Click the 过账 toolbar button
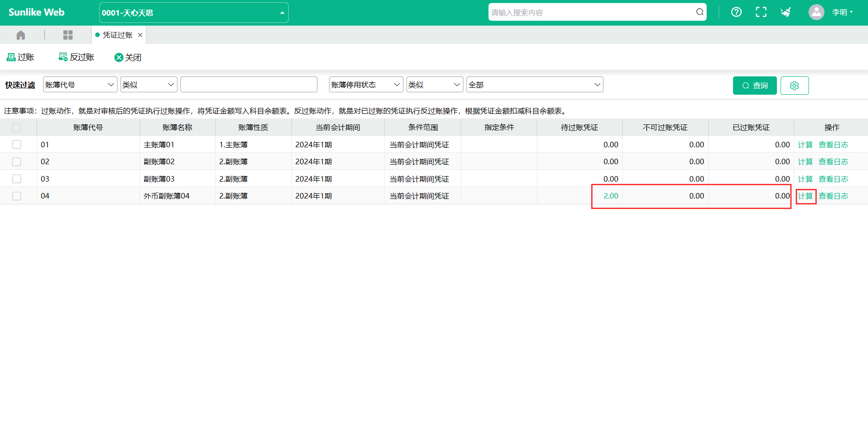868x424 pixels. click(21, 57)
